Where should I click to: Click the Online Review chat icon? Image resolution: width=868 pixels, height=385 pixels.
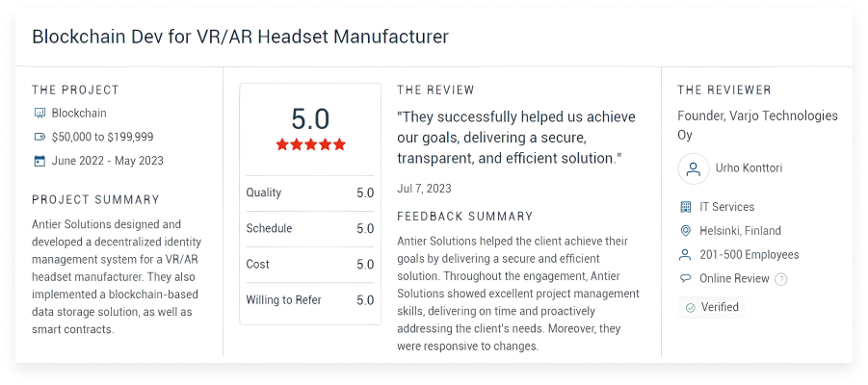tap(686, 279)
